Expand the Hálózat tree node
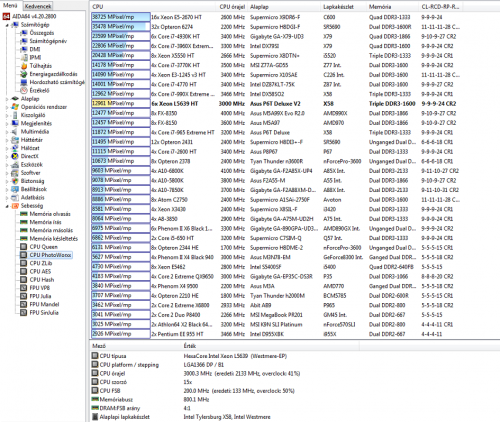Screen dimensions: 500x422 (7, 148)
